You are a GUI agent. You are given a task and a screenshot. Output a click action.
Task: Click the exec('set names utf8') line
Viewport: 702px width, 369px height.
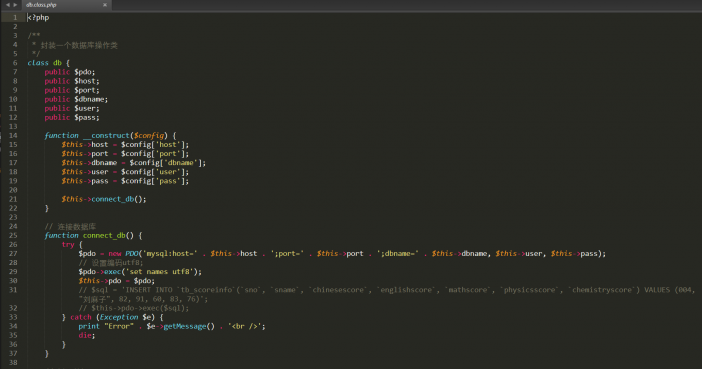click(x=140, y=272)
